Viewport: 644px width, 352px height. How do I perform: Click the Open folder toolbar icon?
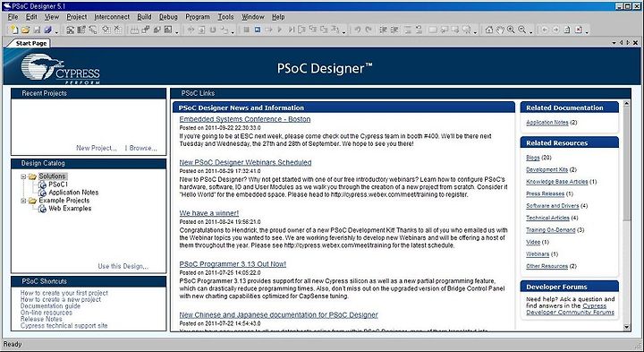pyautogui.click(x=25, y=30)
